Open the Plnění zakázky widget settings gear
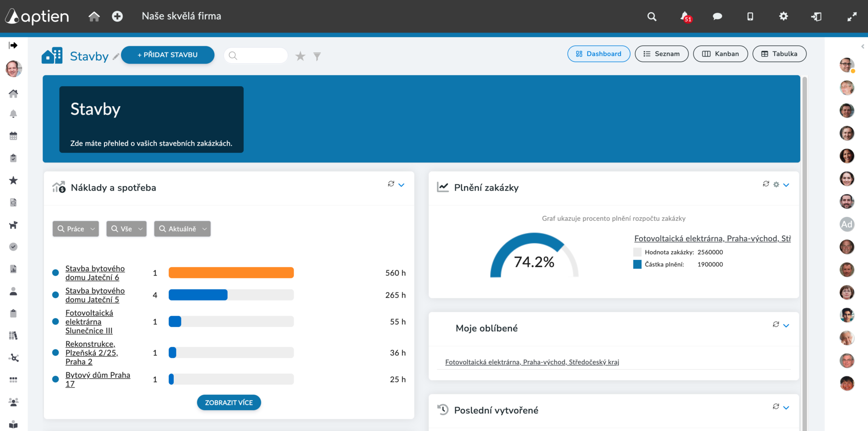Screen dimensions: 868x431 pyautogui.click(x=776, y=184)
